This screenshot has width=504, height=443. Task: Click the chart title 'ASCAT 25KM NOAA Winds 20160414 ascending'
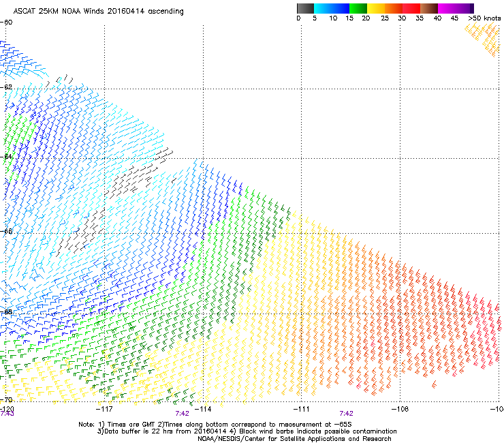[x=98, y=12]
